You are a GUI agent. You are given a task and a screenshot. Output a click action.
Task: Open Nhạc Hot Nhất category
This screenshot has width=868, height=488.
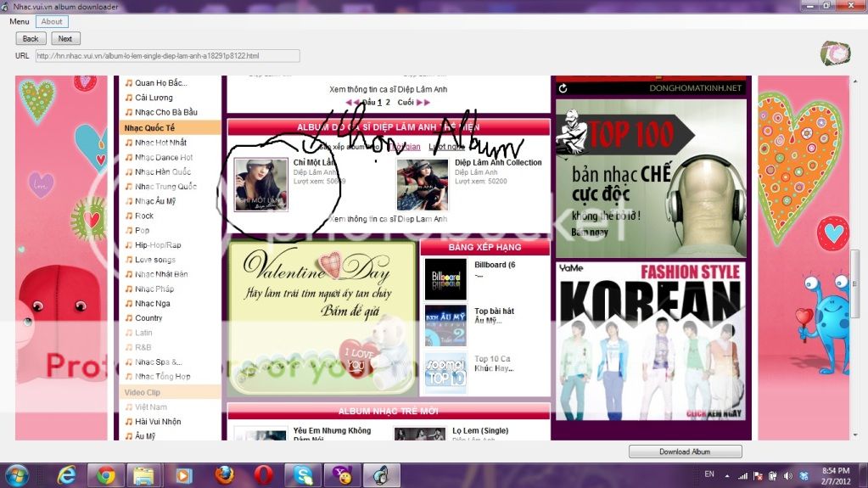(160, 143)
